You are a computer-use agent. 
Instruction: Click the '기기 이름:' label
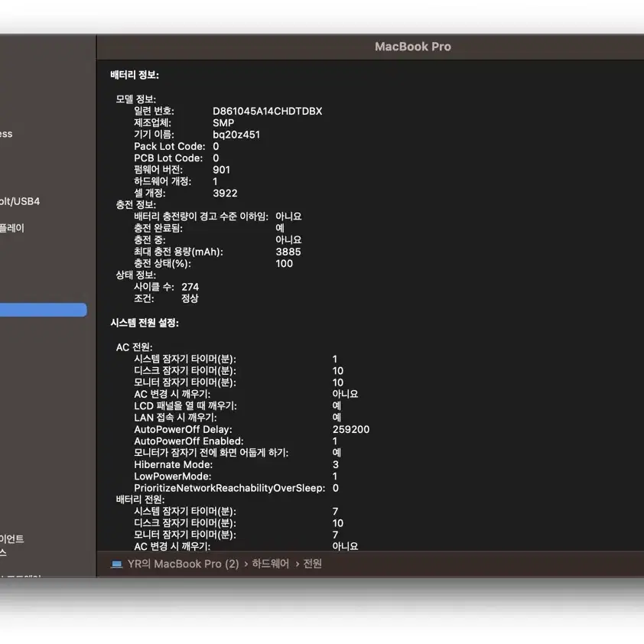154,135
